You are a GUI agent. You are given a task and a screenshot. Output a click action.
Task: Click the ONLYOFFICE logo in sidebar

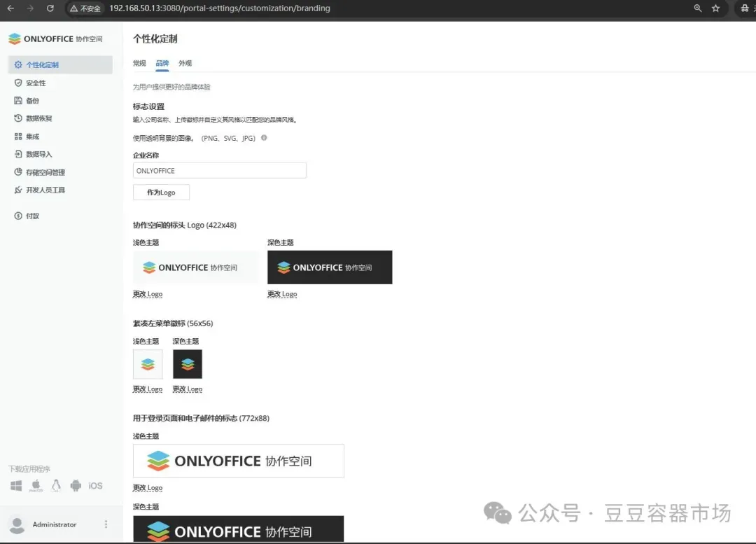55,39
